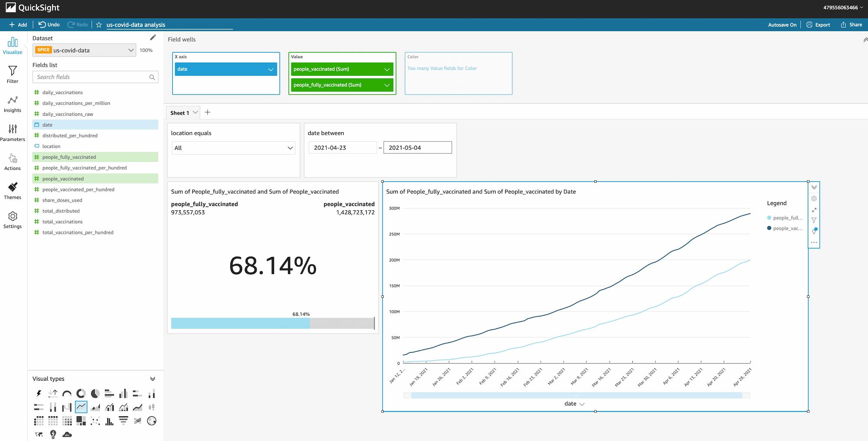The image size is (868, 441).
Task: Open the Insights panel in sidebar
Action: tap(13, 105)
